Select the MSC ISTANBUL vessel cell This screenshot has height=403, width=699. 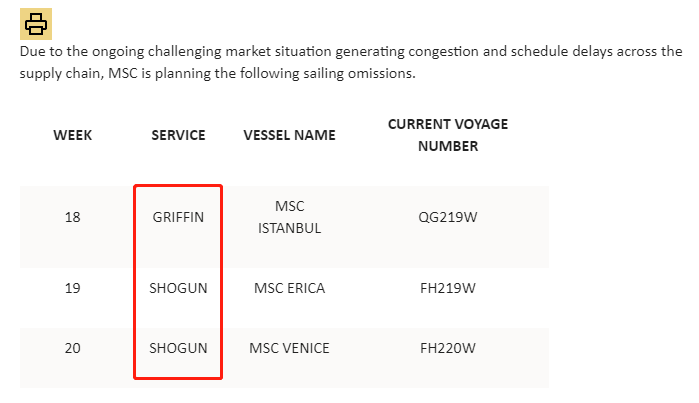(289, 217)
